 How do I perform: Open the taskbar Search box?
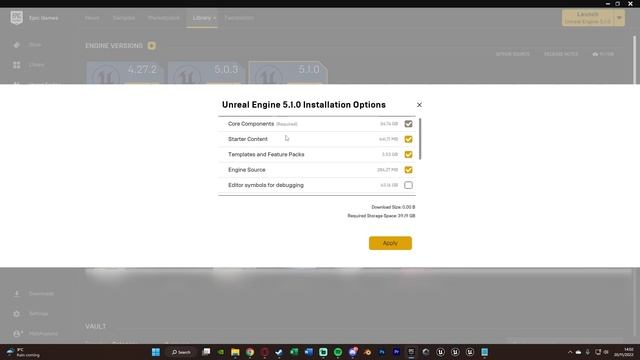181,352
